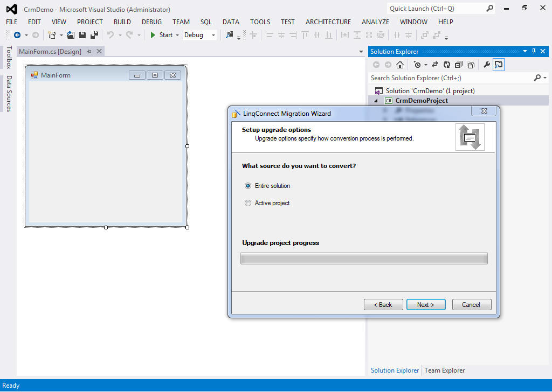Select the Entire solution radio button

[x=248, y=186]
